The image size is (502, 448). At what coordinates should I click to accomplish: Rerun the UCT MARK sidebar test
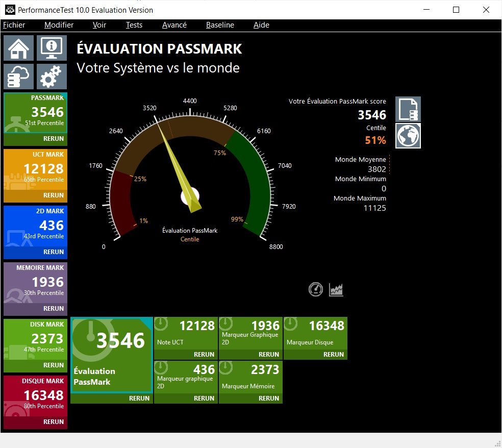[x=54, y=195]
